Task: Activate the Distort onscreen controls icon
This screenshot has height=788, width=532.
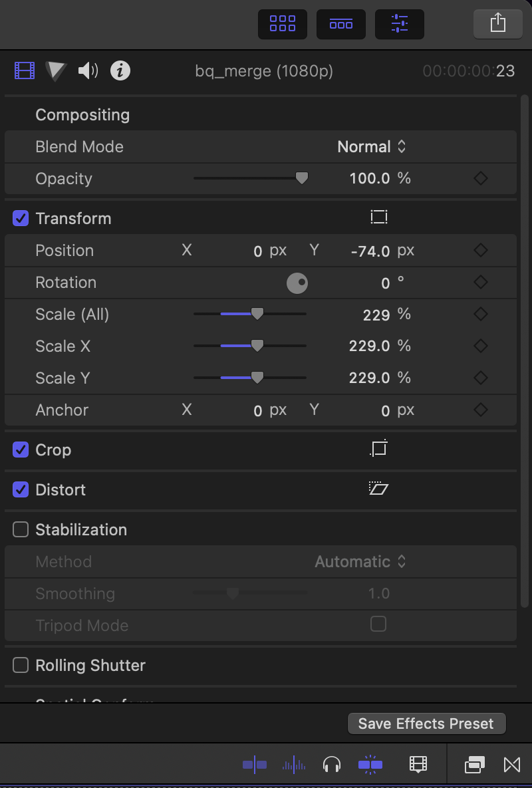Action: click(x=379, y=488)
